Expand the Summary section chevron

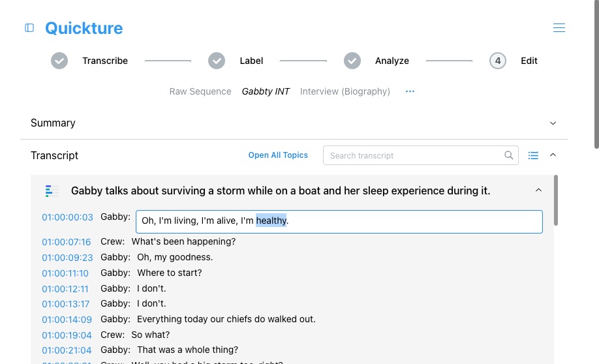[553, 123]
